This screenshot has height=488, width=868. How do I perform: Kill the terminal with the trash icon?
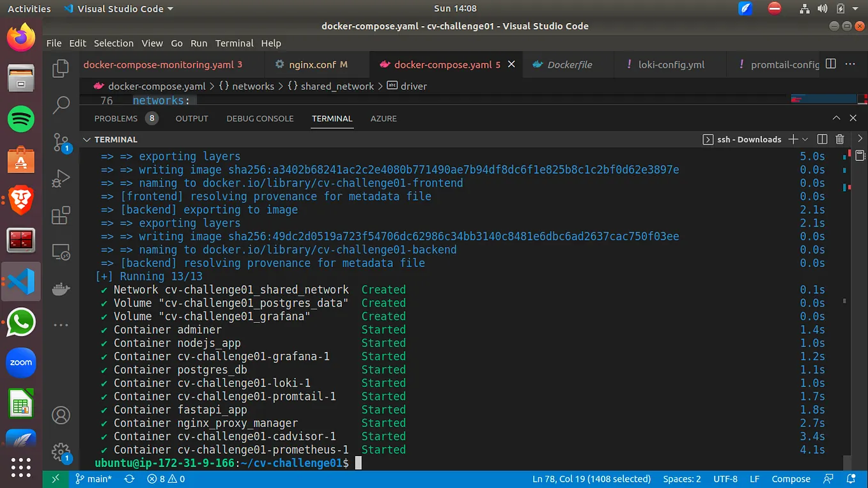click(840, 139)
